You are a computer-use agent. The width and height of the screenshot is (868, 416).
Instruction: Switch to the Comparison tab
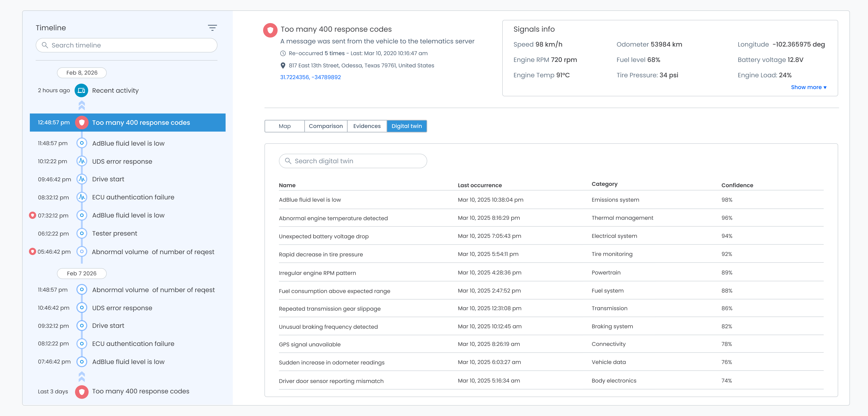pos(325,126)
